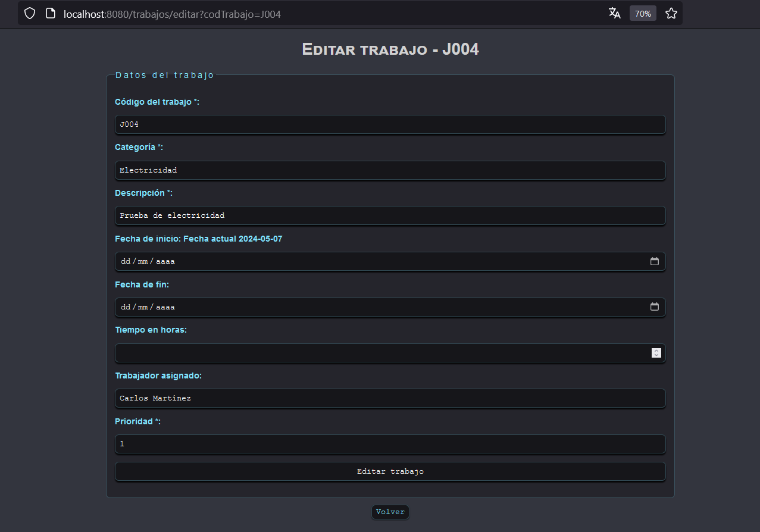Click the Categoría label
The width and height of the screenshot is (760, 532).
tap(139, 147)
